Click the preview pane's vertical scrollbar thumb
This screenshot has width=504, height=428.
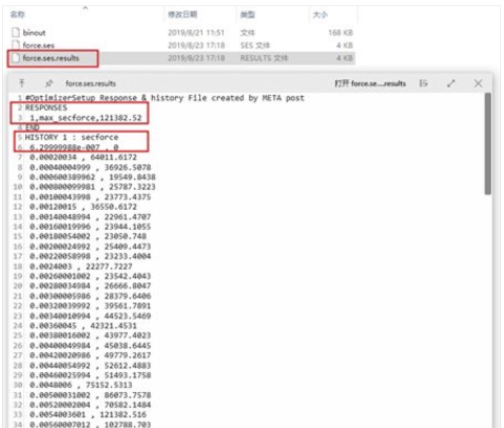(x=488, y=143)
